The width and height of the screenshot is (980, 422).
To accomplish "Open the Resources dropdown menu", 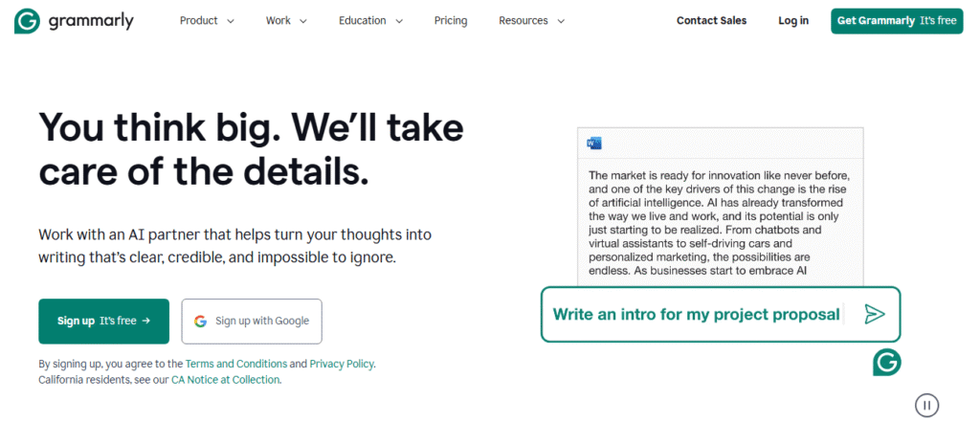I will pos(531,21).
